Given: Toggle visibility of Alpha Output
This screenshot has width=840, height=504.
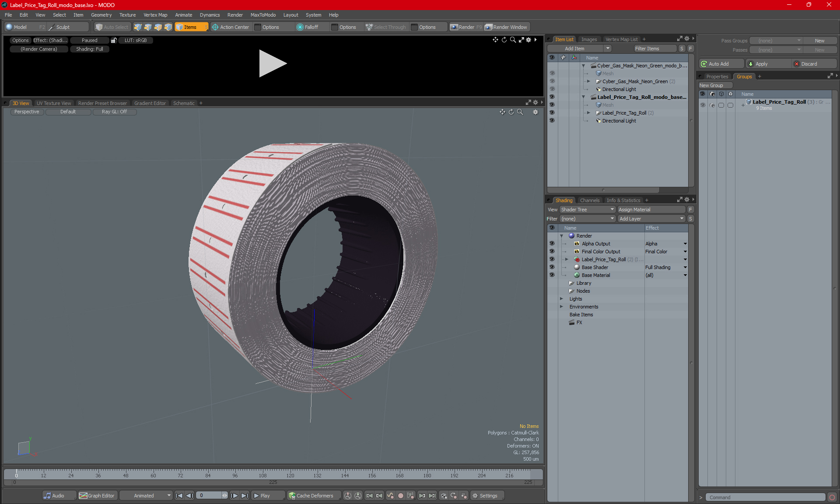Looking at the screenshot, I should [552, 244].
